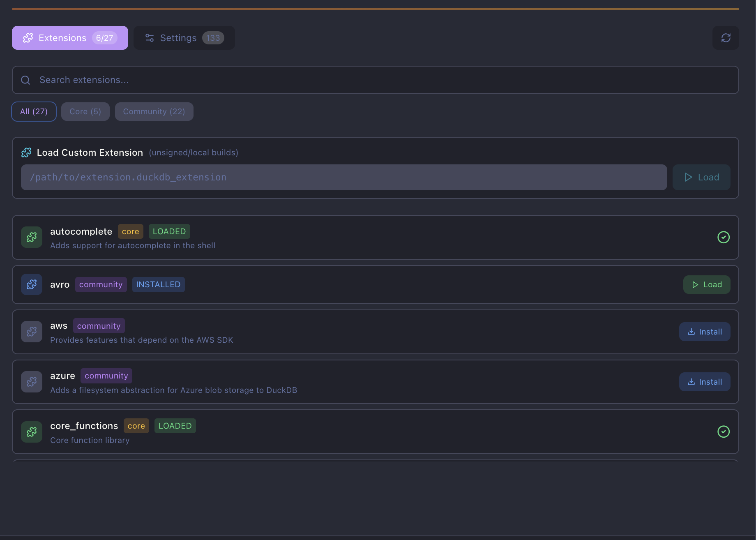The image size is (756, 540).
Task: Install the aws extension
Action: point(704,331)
